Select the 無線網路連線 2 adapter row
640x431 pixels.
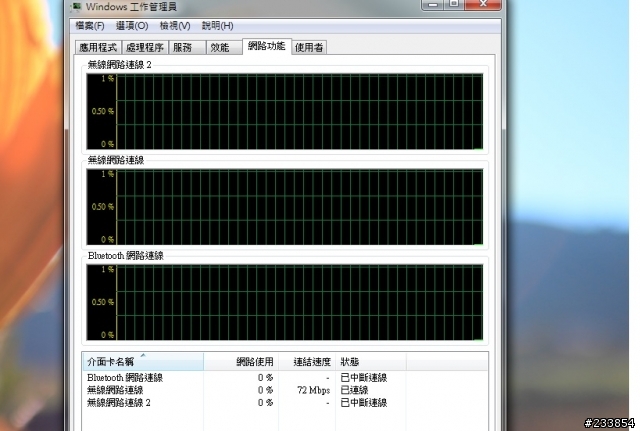284,403
